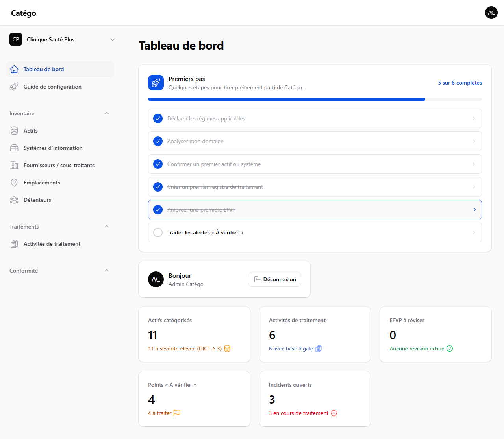Screen dimensions: 504x439
Task: Click the blue rocket icon in Premiers pas
Action: click(x=156, y=83)
